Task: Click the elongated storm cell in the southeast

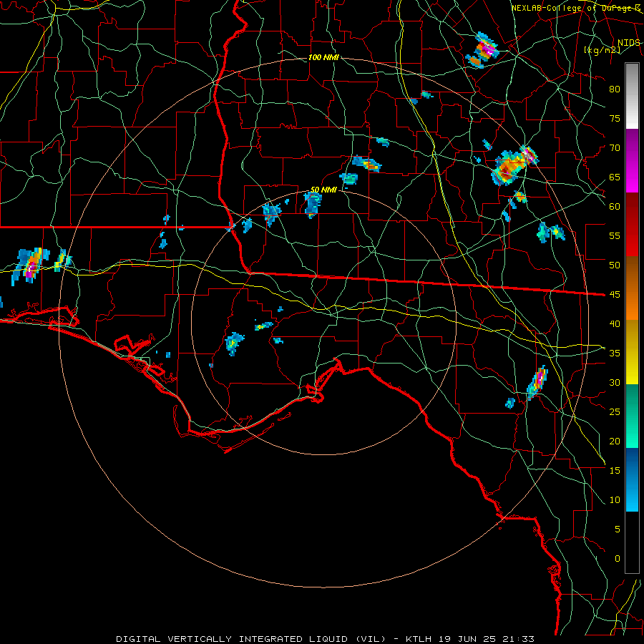Action: pyautogui.click(x=537, y=382)
